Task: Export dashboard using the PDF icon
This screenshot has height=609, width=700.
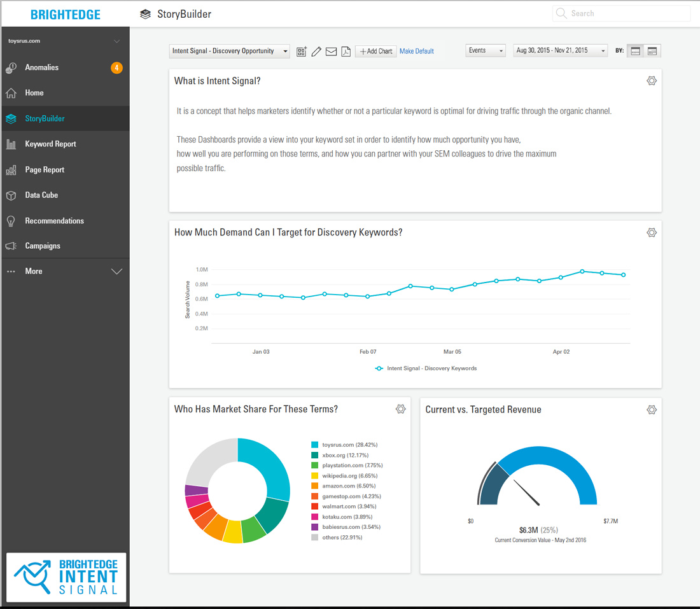Action: [x=346, y=52]
